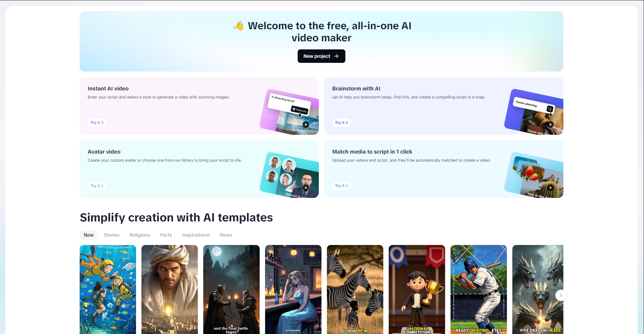
Task: Play the Avatar video preview icon
Action: [x=306, y=187]
